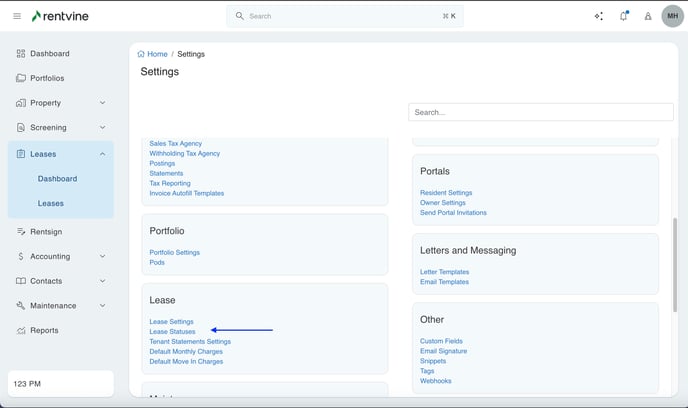The width and height of the screenshot is (688, 408).
Task: Expand the Accounting sidebar menu
Action: click(x=102, y=257)
